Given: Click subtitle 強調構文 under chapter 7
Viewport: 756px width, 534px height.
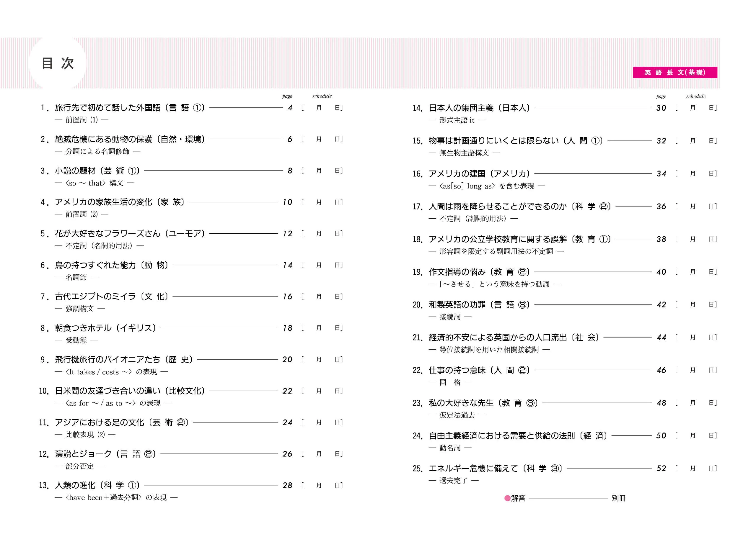Looking at the screenshot, I should [x=80, y=309].
